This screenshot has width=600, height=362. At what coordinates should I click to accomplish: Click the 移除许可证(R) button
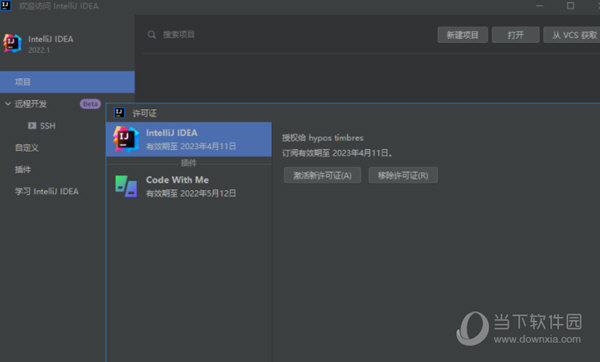click(x=403, y=175)
